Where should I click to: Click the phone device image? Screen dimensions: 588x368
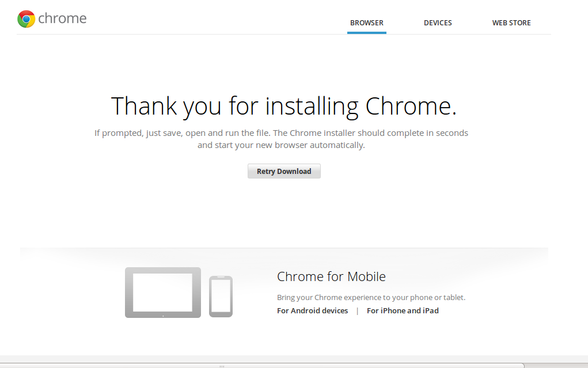click(x=221, y=297)
